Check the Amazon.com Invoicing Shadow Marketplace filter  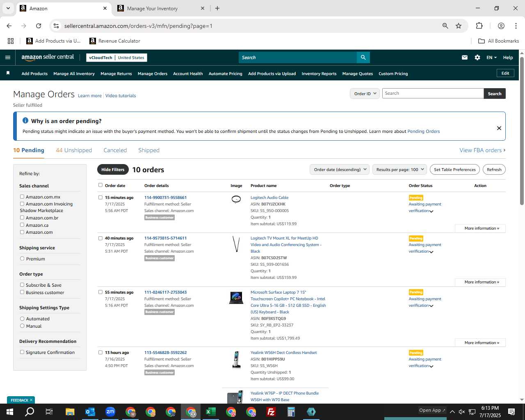[22, 204]
